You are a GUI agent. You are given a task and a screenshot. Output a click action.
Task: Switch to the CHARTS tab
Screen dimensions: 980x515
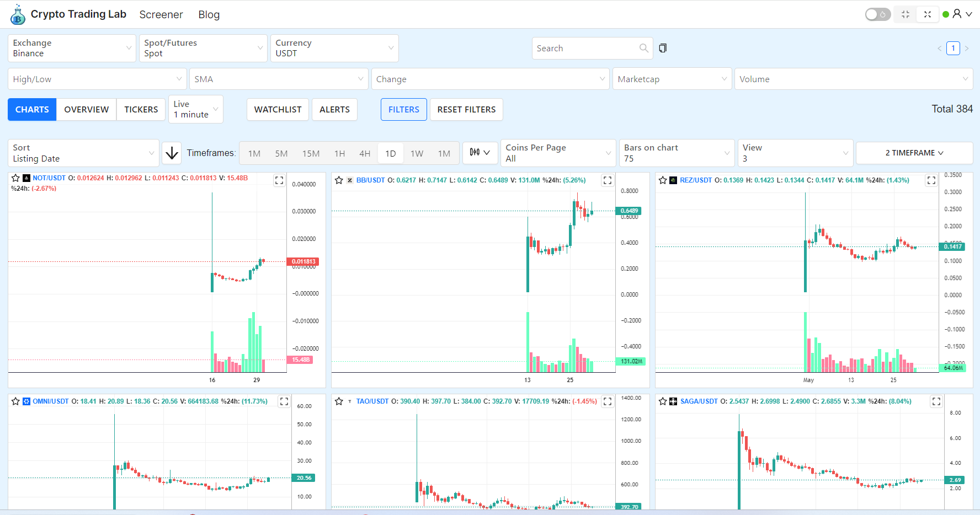tap(32, 109)
